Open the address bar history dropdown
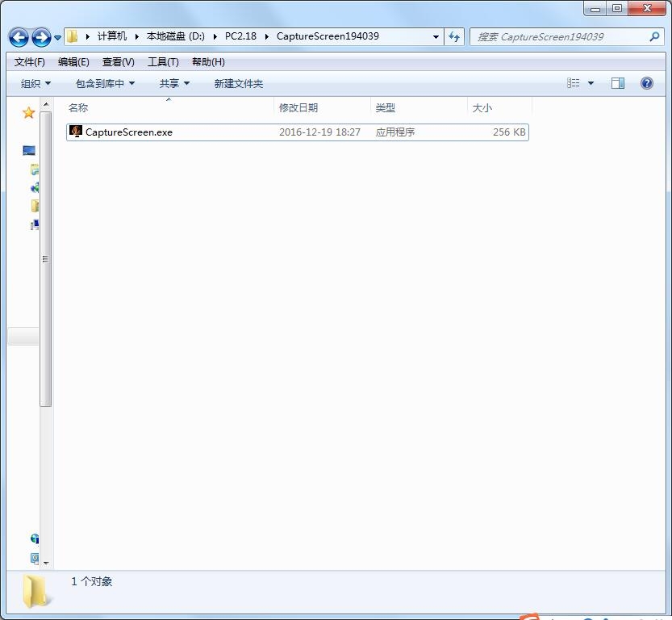 (x=436, y=37)
